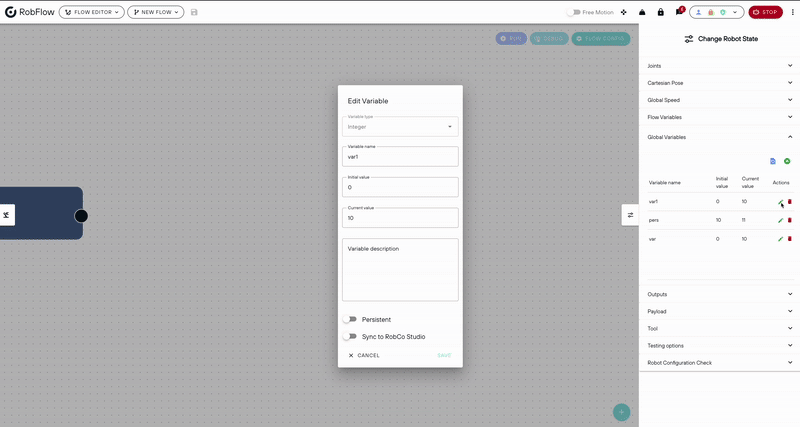Viewport: 800px width, 427px height.
Task: Click the robot state panel toggle handle
Action: point(630,215)
